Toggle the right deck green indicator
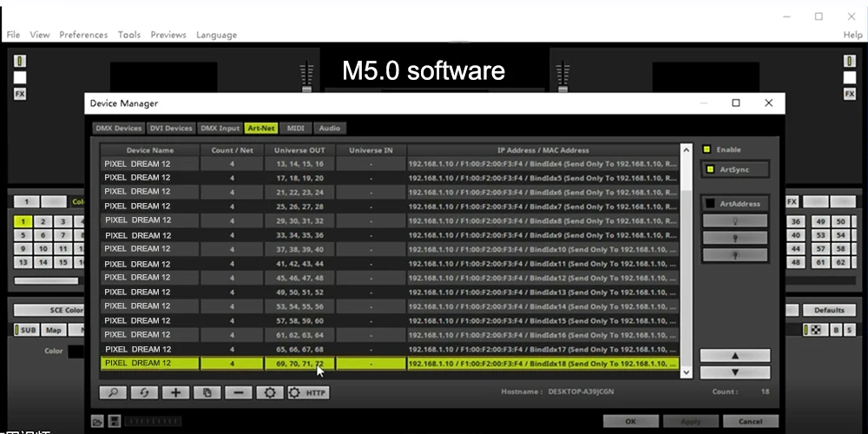Screen dimensions: 868x434 point(850,61)
